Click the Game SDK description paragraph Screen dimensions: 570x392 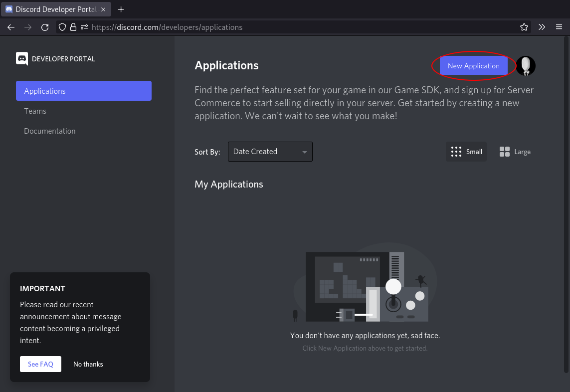(x=364, y=103)
